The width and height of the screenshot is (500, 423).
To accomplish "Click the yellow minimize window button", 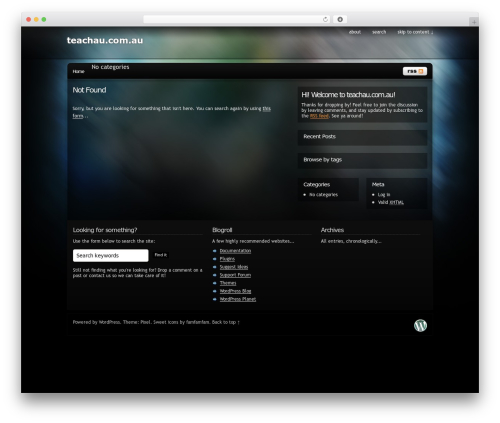I will [36, 19].
